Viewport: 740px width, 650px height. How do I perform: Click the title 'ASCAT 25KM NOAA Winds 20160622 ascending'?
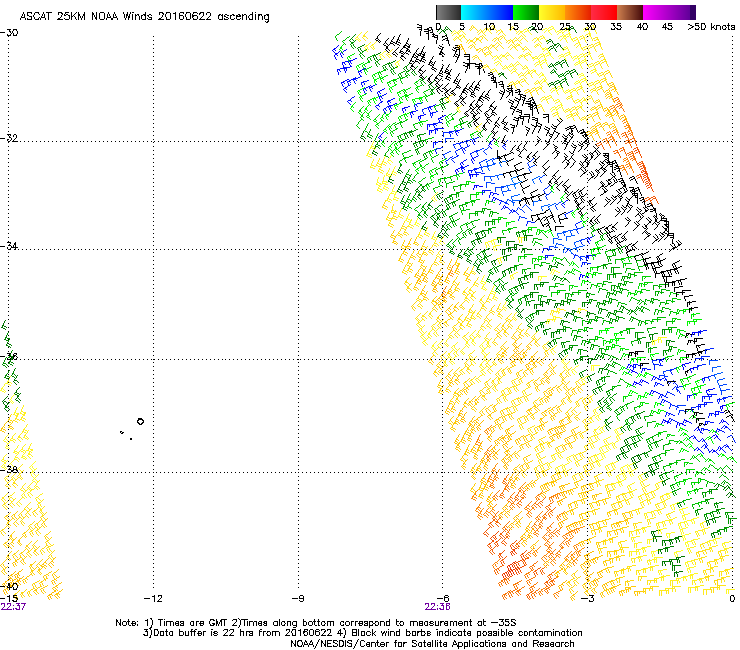[144, 17]
